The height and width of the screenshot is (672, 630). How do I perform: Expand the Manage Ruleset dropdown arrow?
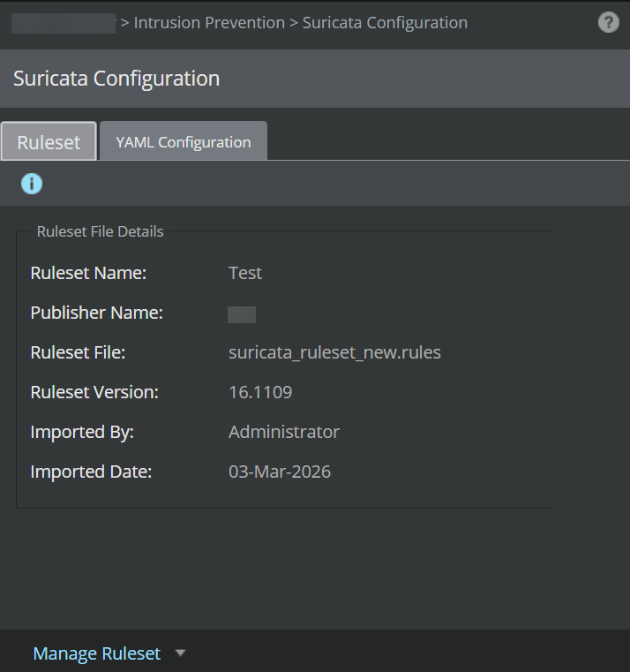click(181, 653)
